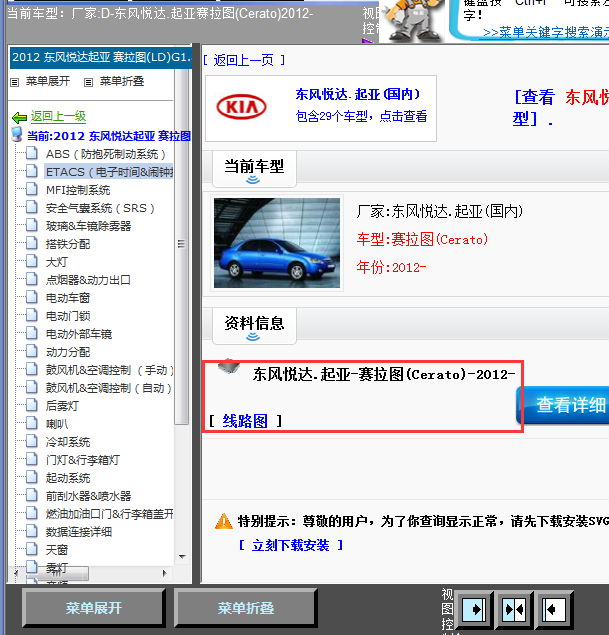Image resolution: width=609 pixels, height=635 pixels.
Task: Open MFI控制系统 tree item
Action: [x=78, y=190]
